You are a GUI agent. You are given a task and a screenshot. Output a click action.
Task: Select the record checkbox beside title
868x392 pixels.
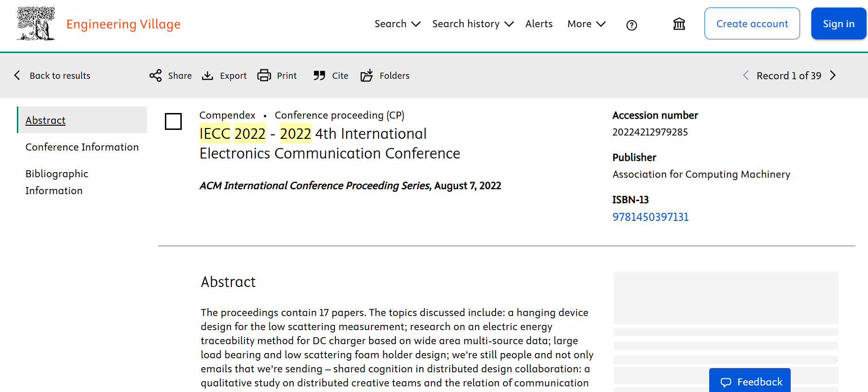click(173, 121)
